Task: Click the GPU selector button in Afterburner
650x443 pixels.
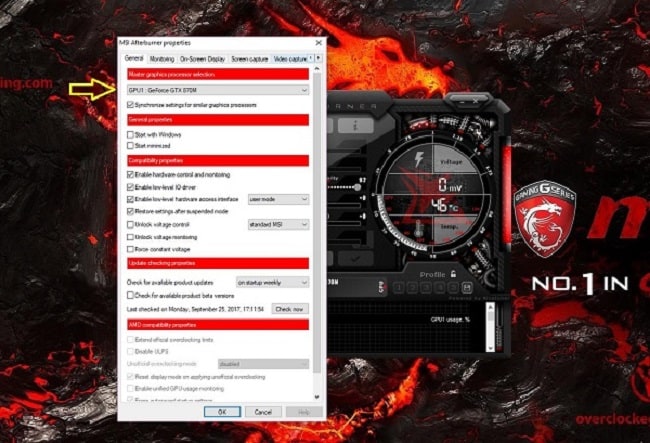Action: pos(381,287)
